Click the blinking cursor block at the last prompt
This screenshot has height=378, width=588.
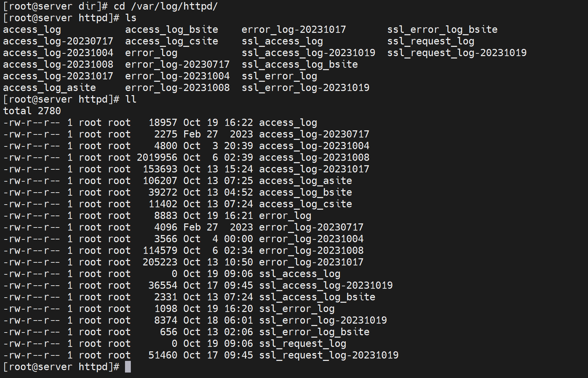(128, 367)
